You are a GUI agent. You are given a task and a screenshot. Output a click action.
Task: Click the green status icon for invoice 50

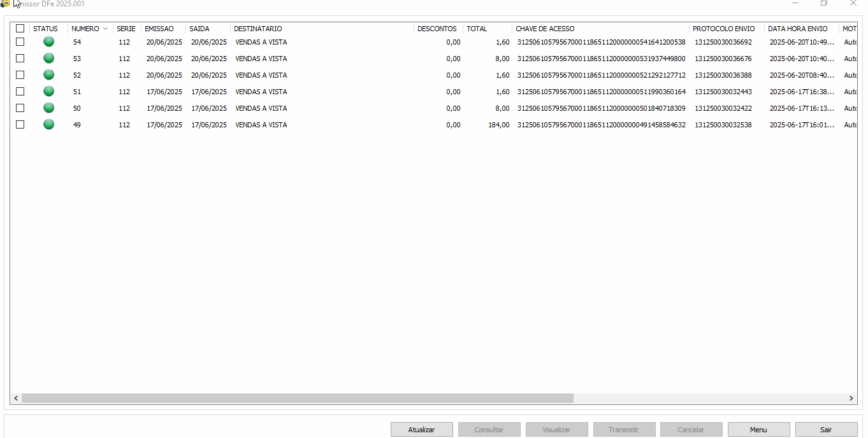click(x=48, y=108)
